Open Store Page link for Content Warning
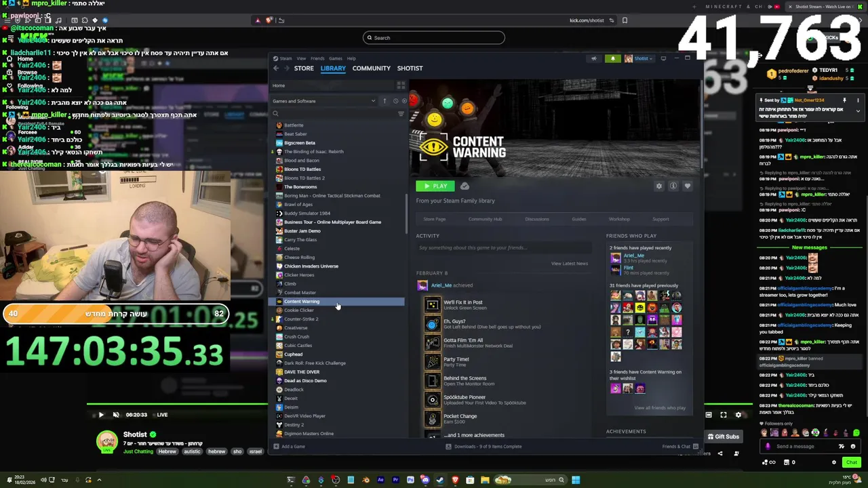The image size is (868, 488). click(435, 219)
